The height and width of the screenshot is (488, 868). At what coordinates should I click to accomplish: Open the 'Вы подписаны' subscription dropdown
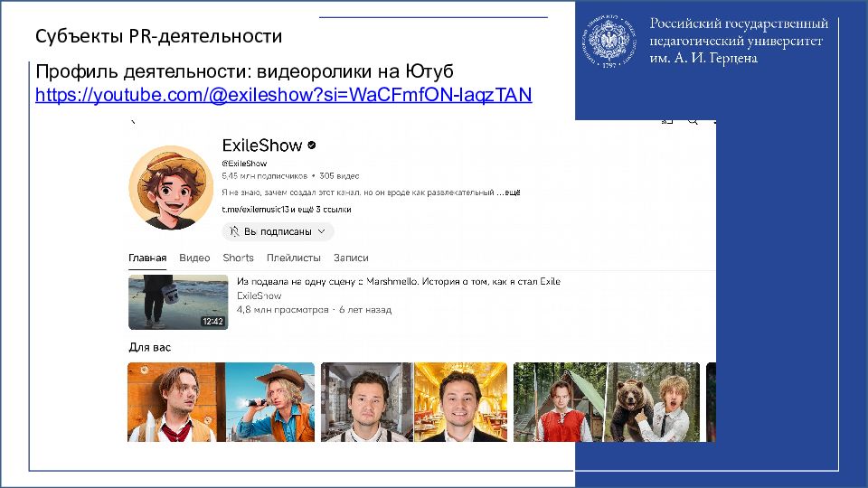(278, 231)
